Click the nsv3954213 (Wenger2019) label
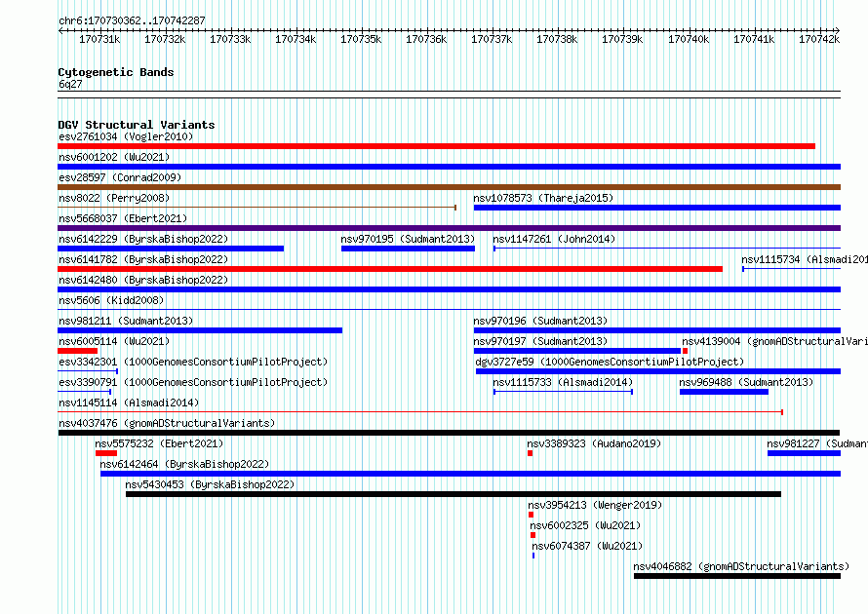 [x=595, y=505]
